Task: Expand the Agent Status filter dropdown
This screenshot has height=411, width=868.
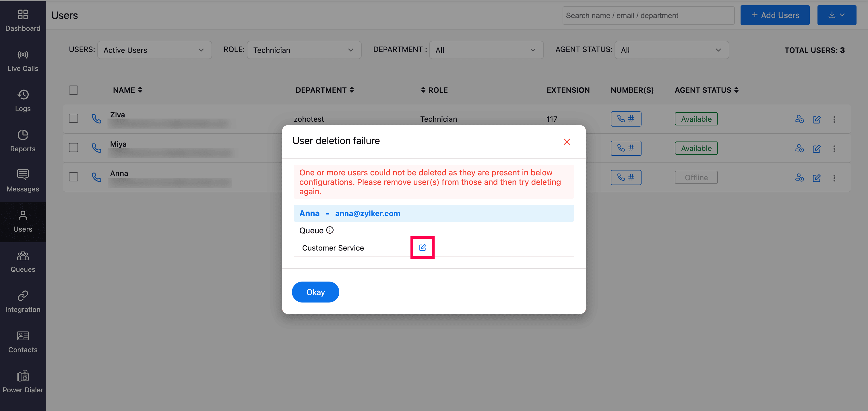Action: click(671, 50)
